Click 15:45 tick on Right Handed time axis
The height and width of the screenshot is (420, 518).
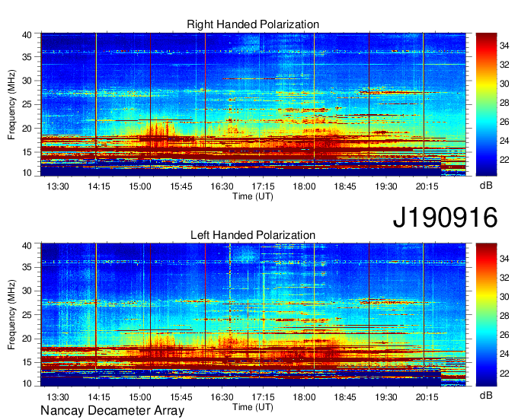pos(181,186)
